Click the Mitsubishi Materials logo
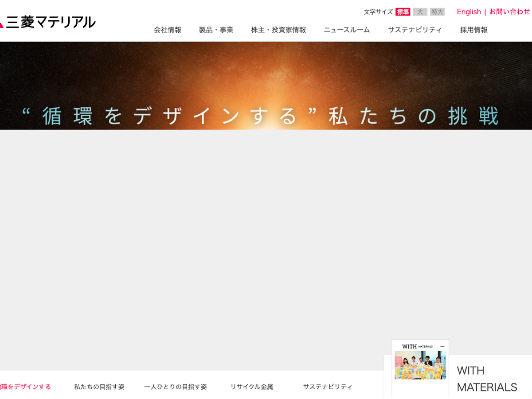The height and width of the screenshot is (399, 532). coord(48,22)
